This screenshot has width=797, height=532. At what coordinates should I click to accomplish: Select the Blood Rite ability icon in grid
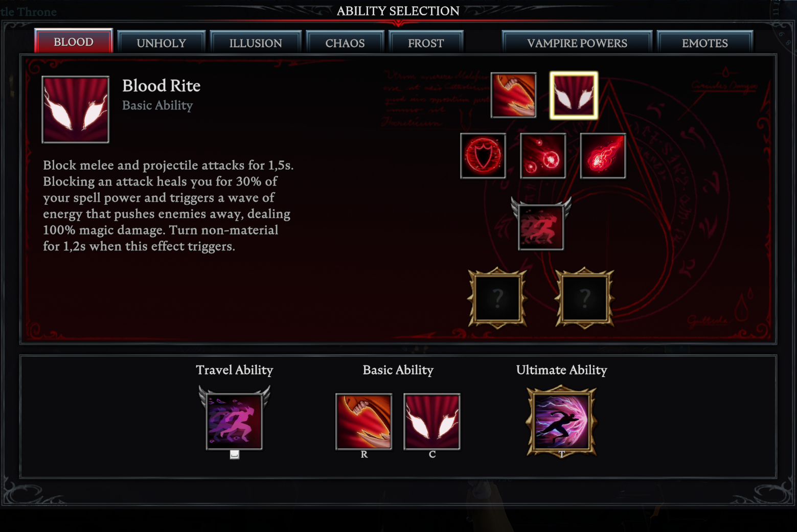574,96
